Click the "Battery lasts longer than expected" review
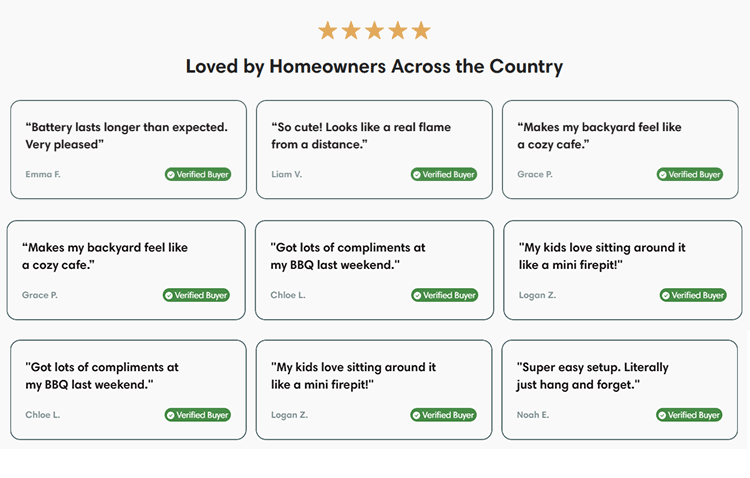Viewport: 750px width, 478px height. point(126,136)
